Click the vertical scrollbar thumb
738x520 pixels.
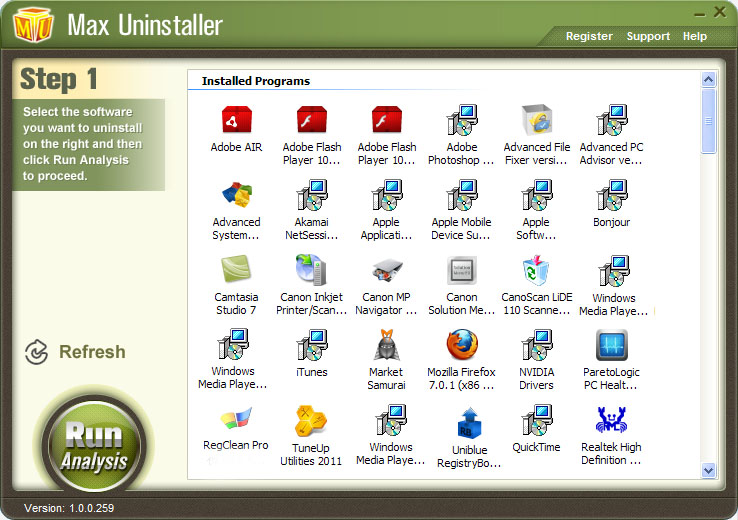pos(708,121)
